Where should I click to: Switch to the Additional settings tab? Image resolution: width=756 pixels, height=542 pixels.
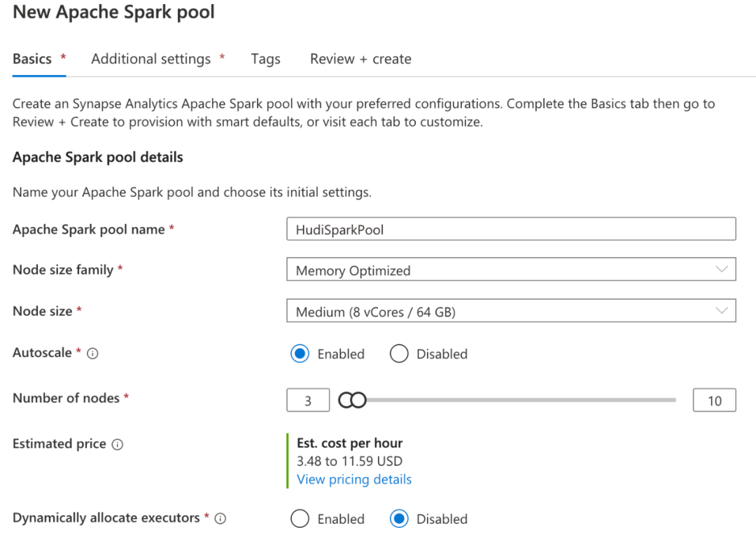coord(151,59)
